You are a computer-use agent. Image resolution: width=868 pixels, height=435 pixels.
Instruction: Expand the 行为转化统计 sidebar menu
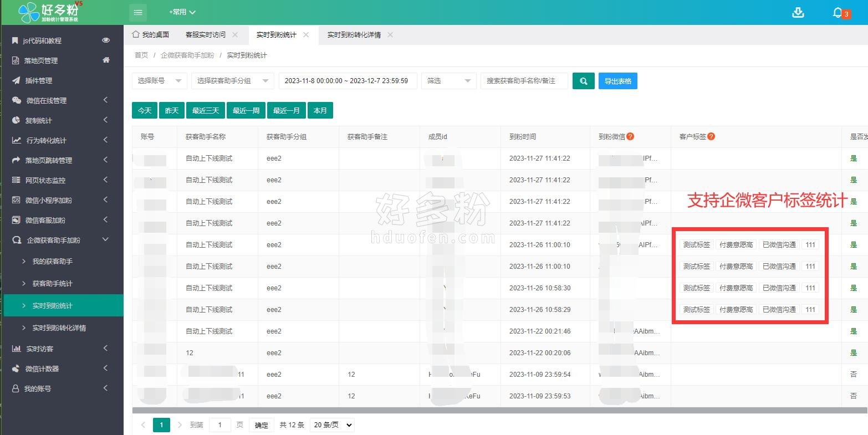point(105,140)
